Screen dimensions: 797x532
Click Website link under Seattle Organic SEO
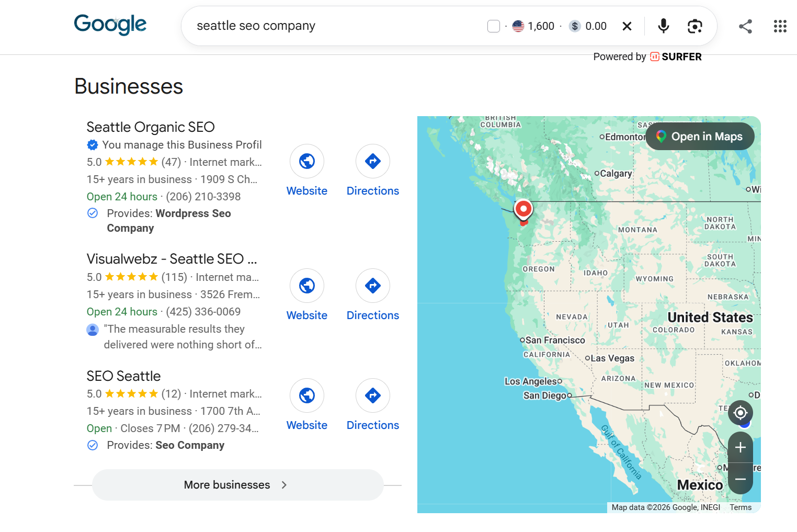[x=307, y=191]
